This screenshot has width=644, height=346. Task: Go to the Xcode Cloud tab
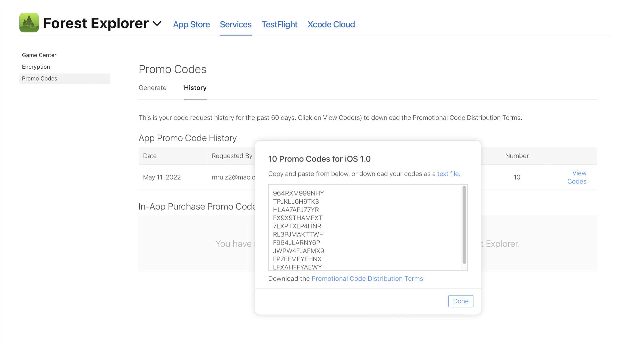[331, 24]
